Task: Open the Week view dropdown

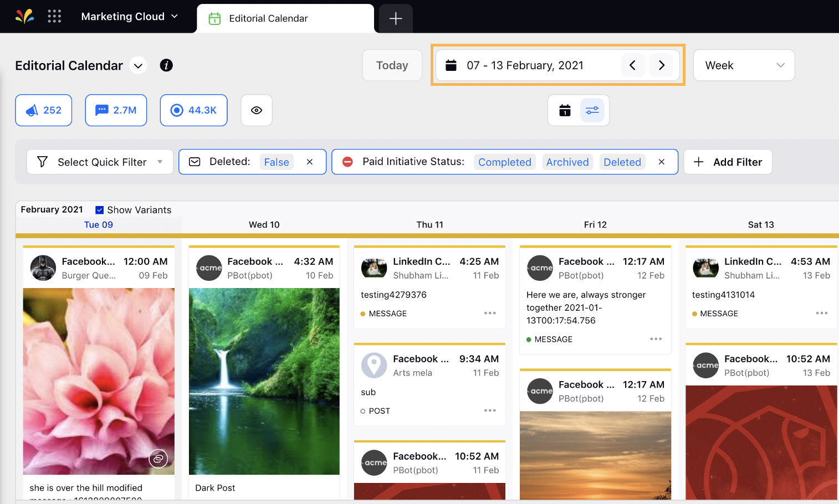Action: [744, 65]
